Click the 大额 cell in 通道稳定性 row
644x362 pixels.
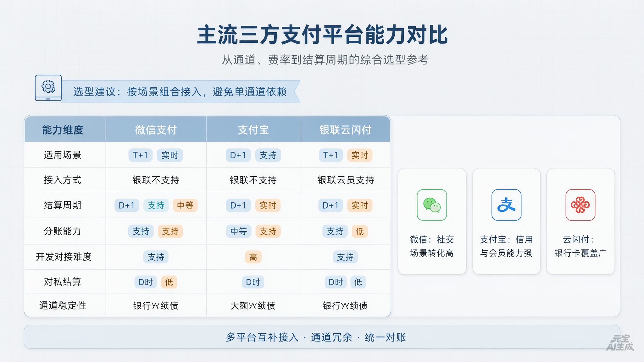pyautogui.click(x=253, y=305)
